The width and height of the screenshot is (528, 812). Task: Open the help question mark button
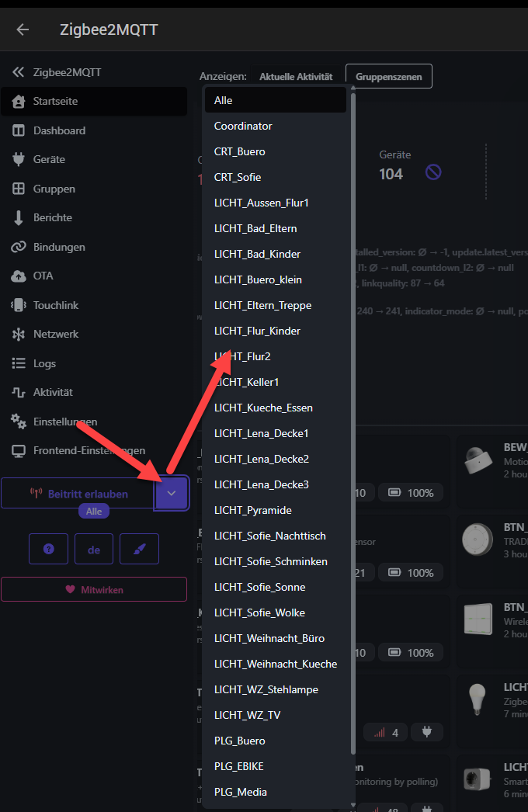pyautogui.click(x=48, y=549)
